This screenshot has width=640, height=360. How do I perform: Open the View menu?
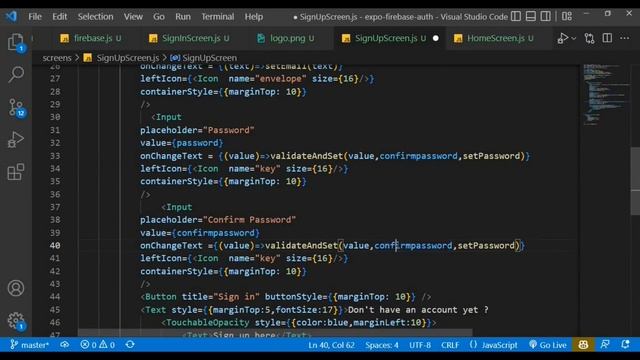click(x=133, y=17)
